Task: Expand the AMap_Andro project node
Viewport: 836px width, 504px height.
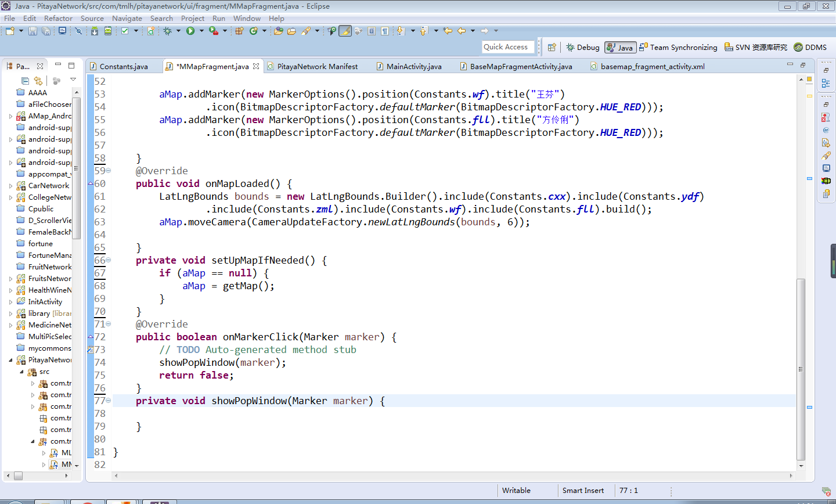Action: tap(11, 116)
